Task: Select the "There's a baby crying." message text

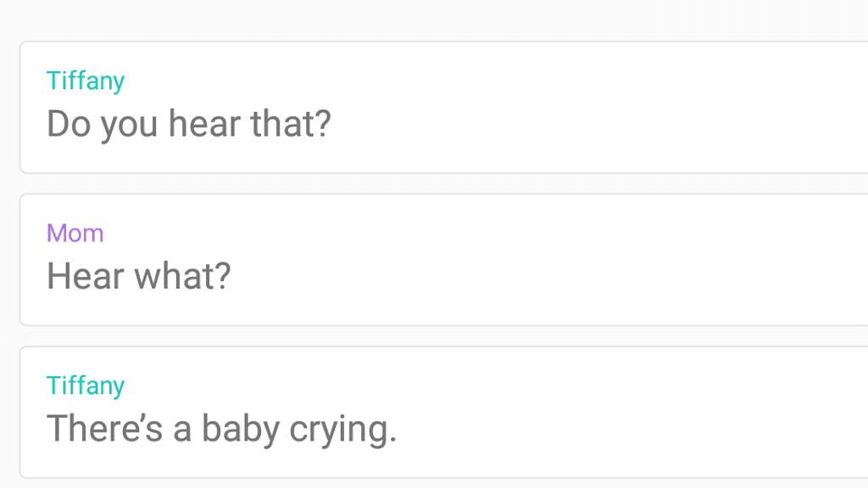Action: click(221, 429)
